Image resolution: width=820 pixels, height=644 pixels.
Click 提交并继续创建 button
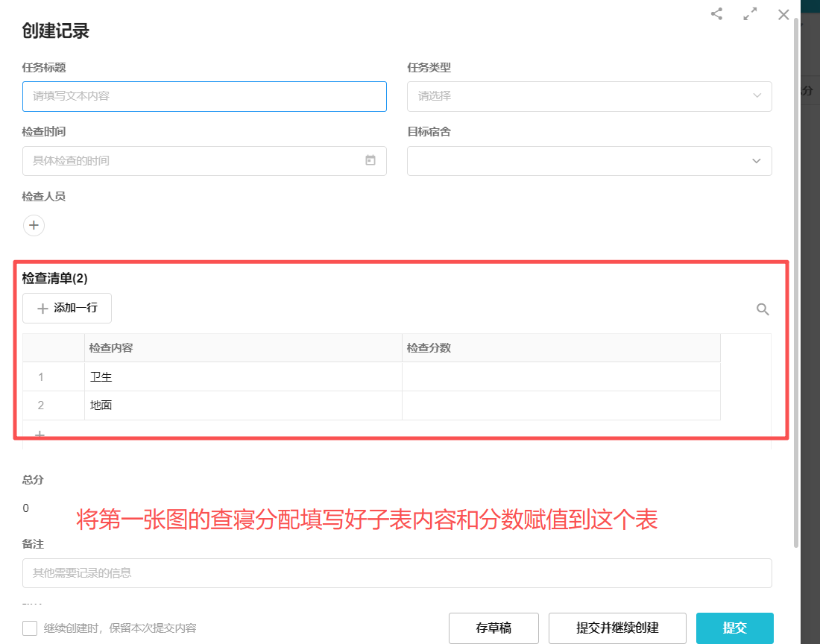(617, 628)
